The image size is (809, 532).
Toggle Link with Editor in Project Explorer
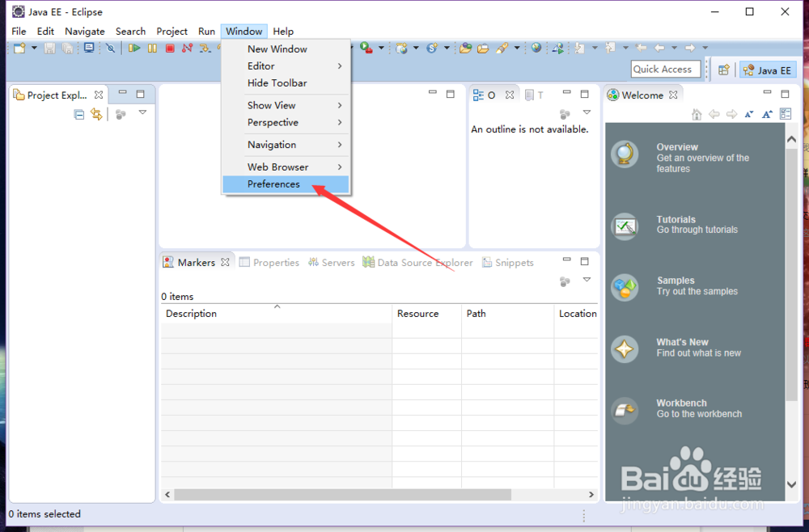[96, 114]
